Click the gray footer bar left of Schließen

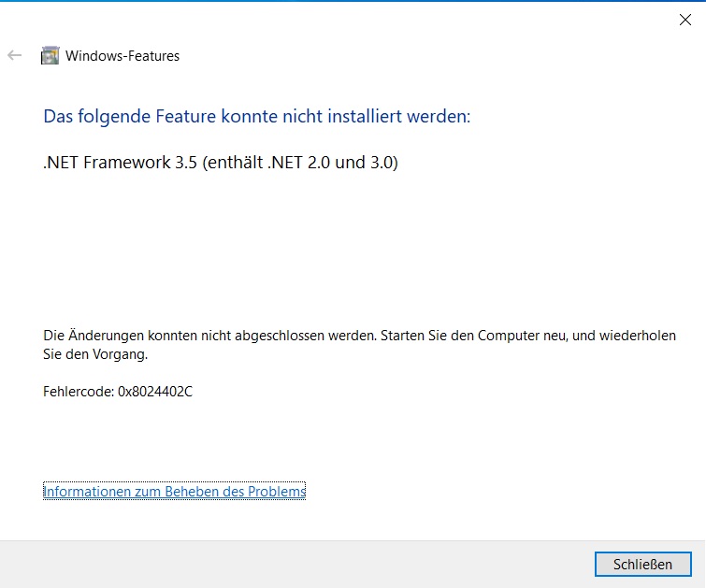[281, 565]
